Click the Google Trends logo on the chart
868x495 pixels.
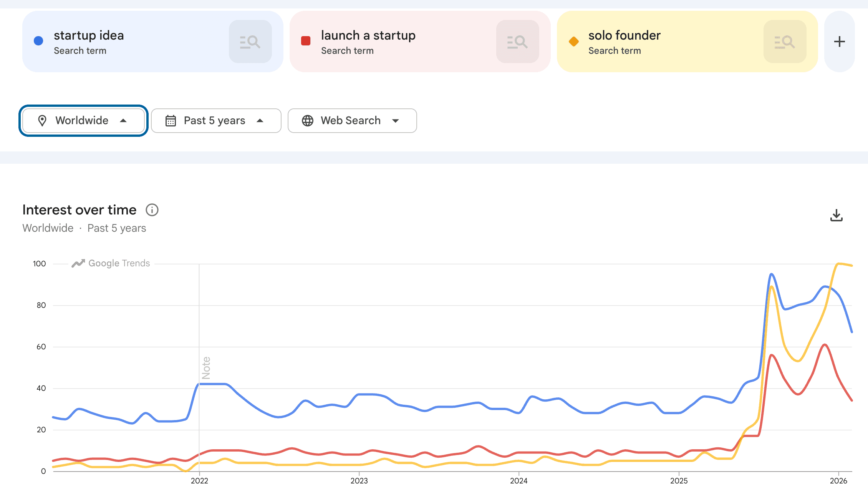(111, 263)
